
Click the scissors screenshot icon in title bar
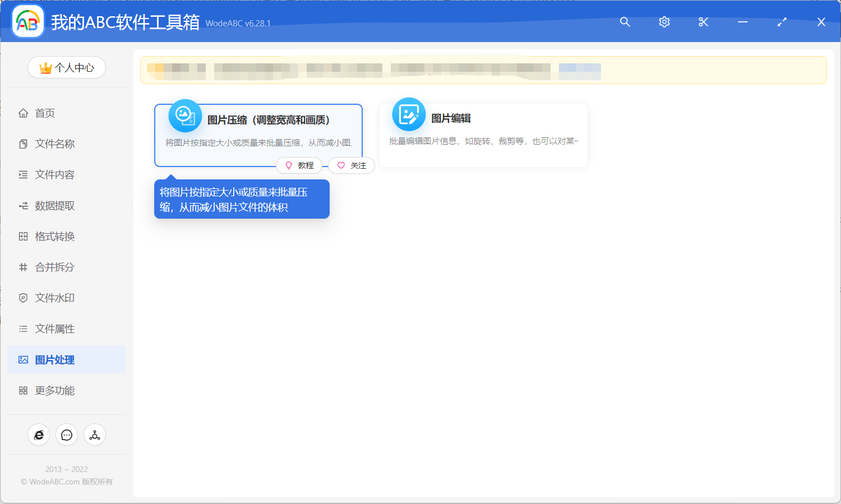click(x=703, y=22)
